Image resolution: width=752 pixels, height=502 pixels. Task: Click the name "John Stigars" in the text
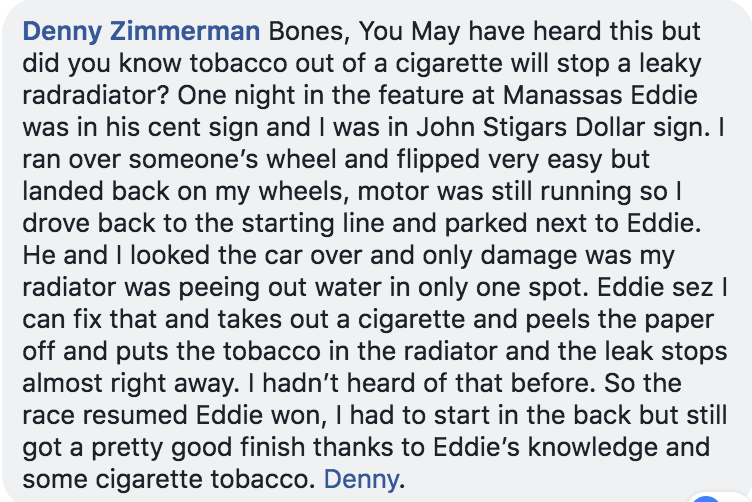(492, 128)
